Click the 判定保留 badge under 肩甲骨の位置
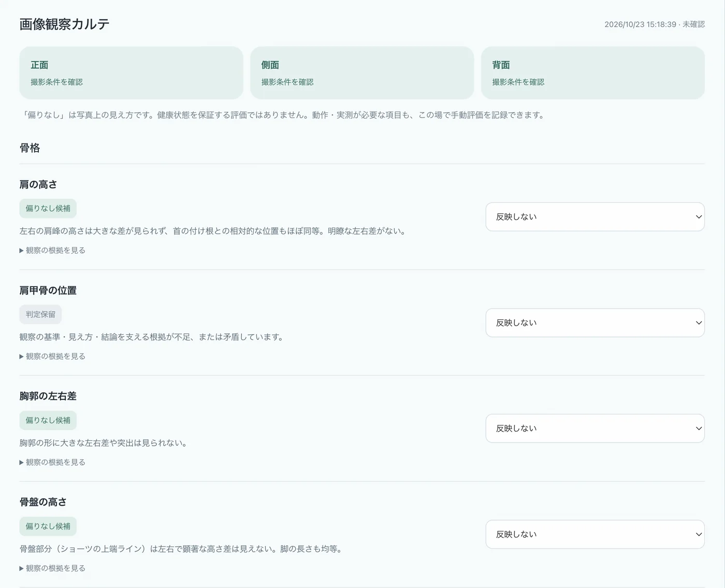The width and height of the screenshot is (725, 588). click(40, 315)
